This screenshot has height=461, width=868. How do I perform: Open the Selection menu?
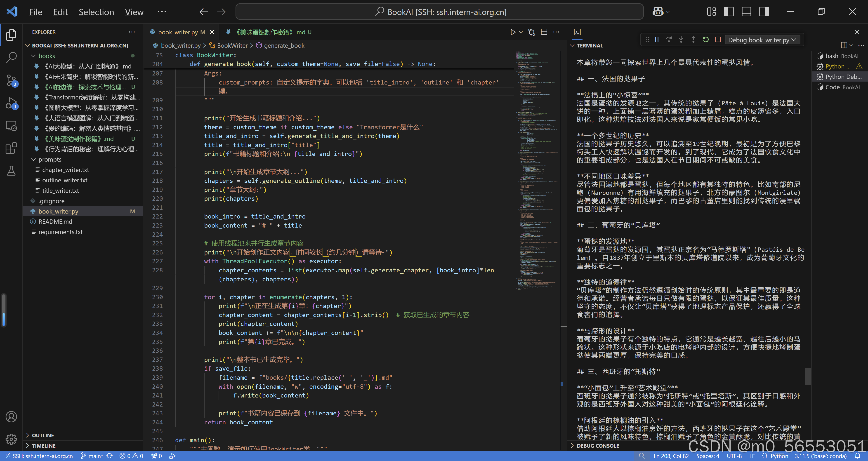point(96,12)
